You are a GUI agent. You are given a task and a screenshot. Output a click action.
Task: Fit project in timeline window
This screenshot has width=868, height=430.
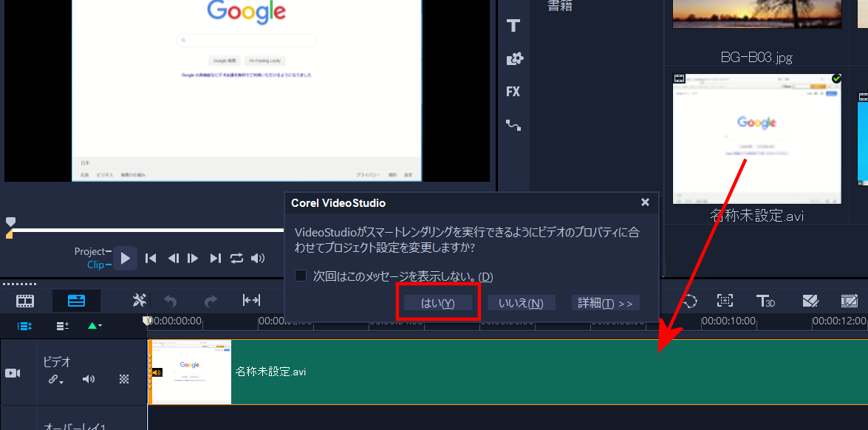pos(251,301)
